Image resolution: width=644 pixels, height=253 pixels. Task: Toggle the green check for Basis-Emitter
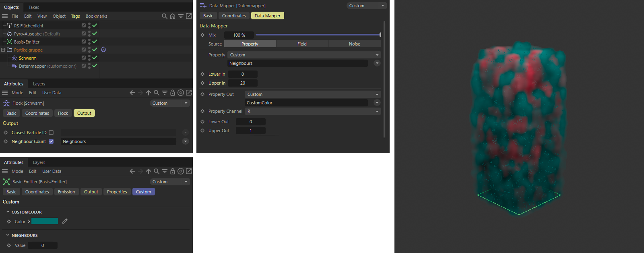click(95, 41)
